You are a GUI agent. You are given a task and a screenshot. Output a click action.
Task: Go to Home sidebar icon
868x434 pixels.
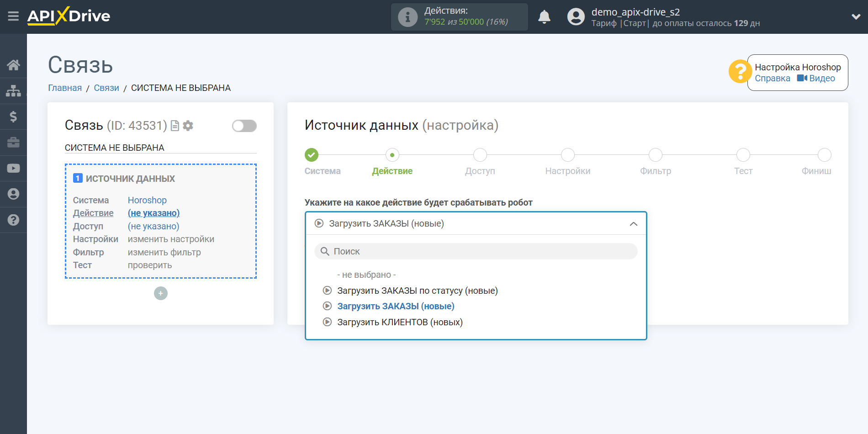point(13,65)
